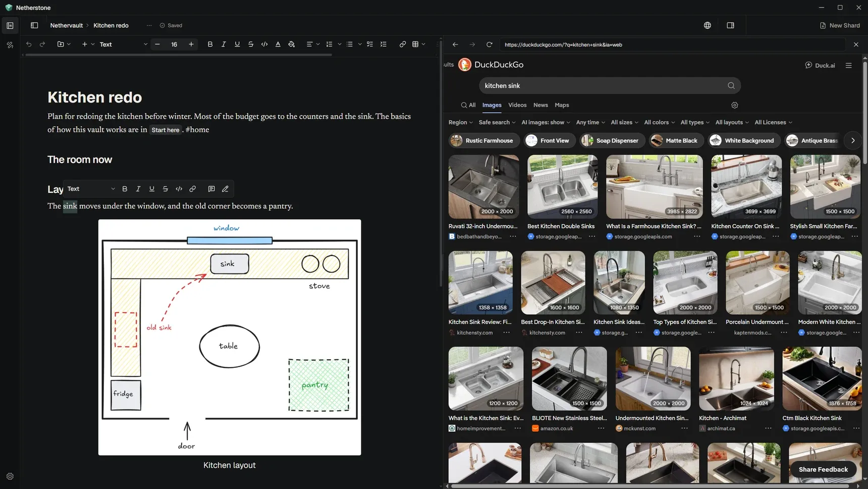Open the Safe search dropdown
This screenshot has width=868, height=489.
[497, 122]
